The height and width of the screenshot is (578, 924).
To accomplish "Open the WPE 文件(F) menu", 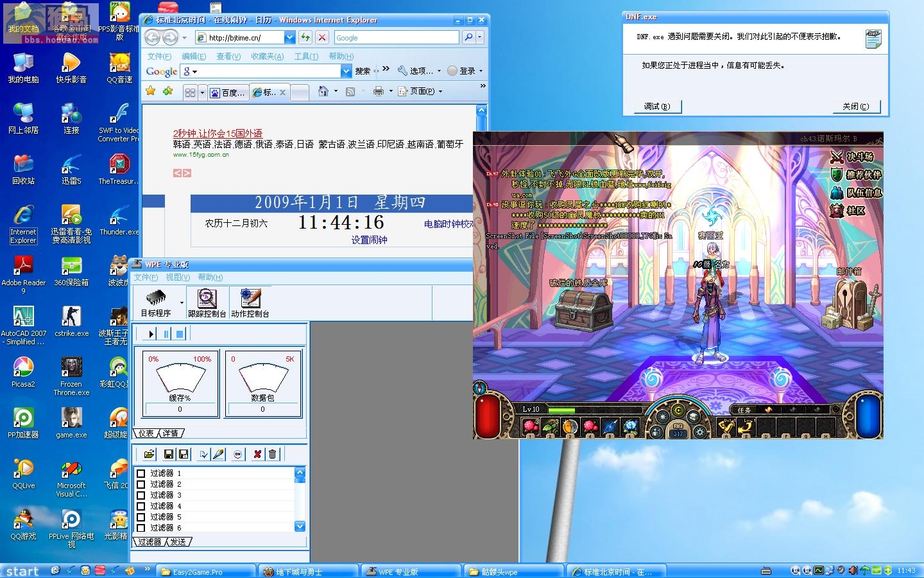I will [x=146, y=277].
